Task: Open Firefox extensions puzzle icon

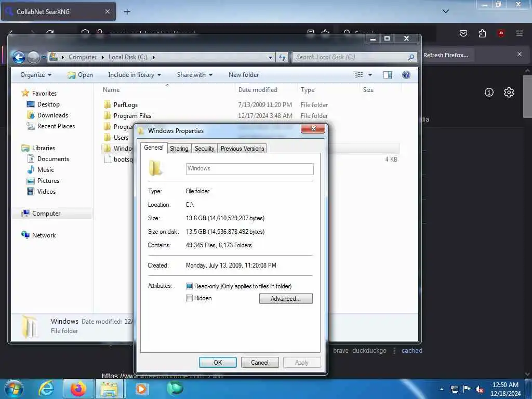Action: click(482, 33)
